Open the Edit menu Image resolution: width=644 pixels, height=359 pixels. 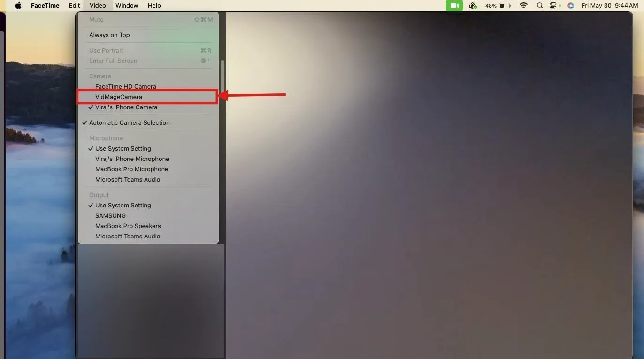(74, 6)
